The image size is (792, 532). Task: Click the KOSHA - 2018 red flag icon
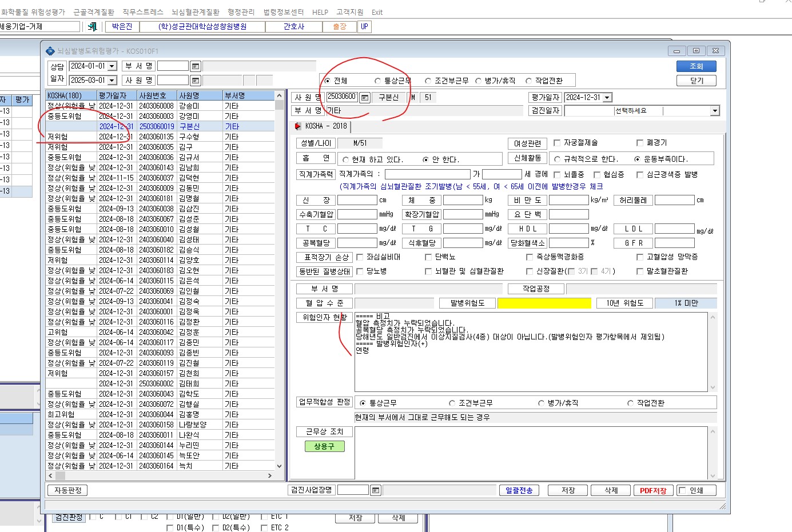coord(297,126)
